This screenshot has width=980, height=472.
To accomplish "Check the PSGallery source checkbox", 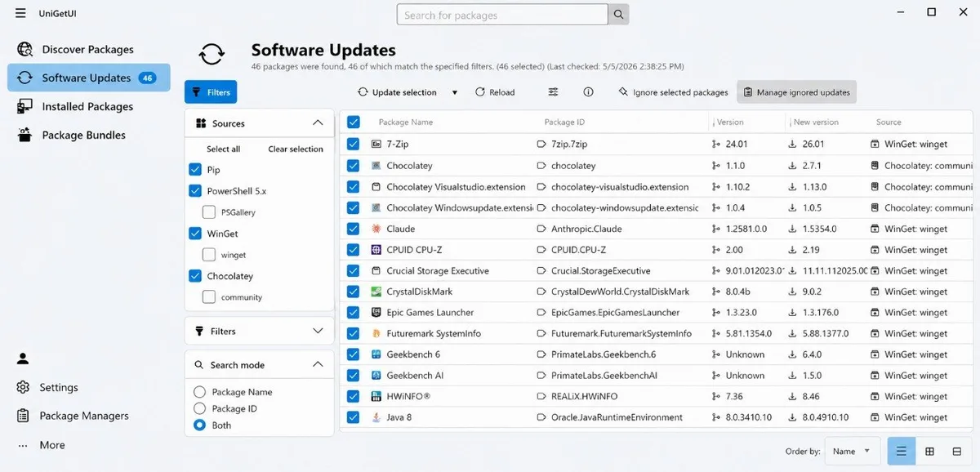I will click(209, 212).
